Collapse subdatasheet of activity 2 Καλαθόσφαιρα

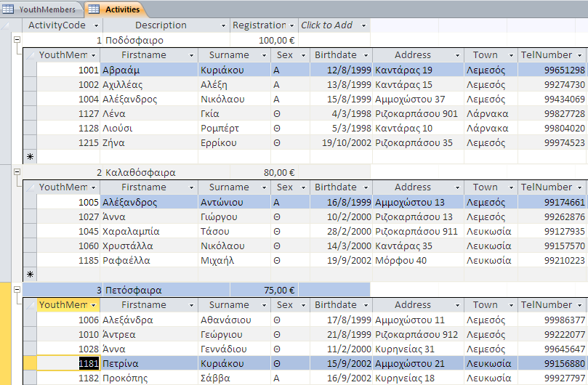click(x=17, y=171)
